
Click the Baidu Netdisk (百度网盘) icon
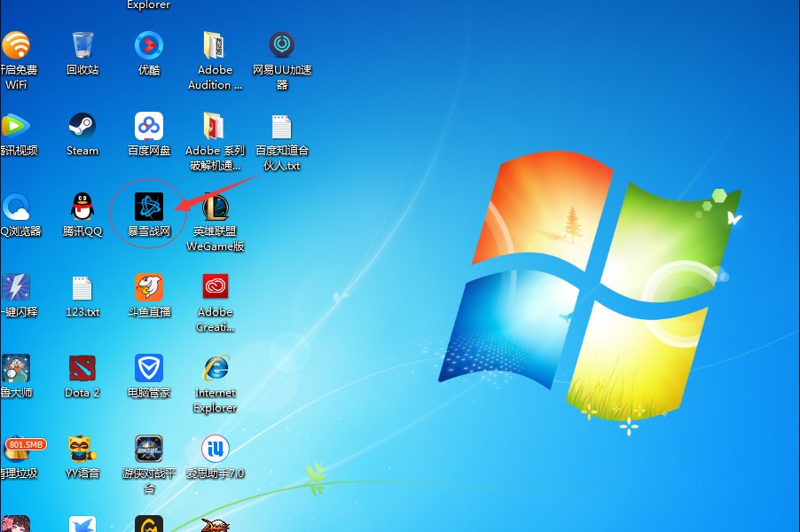(149, 126)
